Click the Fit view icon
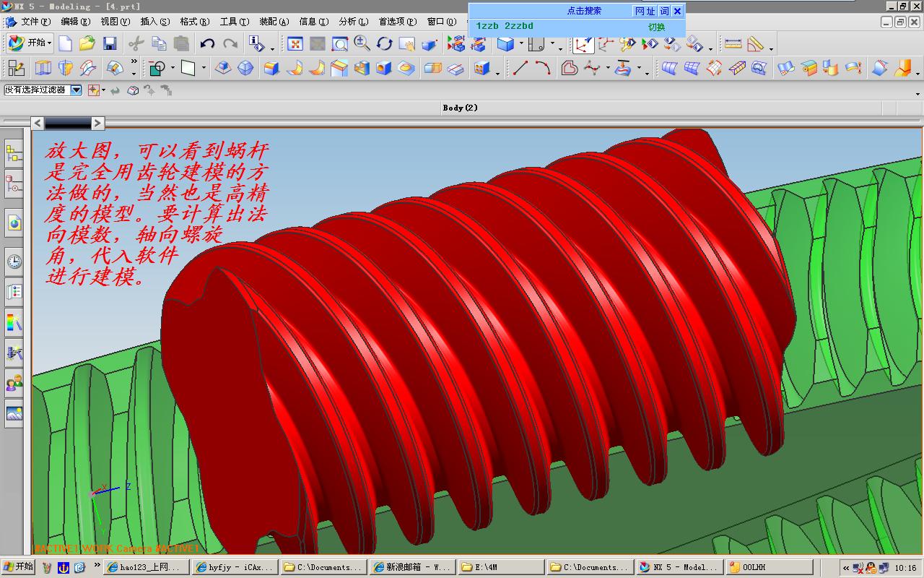Image resolution: width=924 pixels, height=578 pixels. click(295, 44)
